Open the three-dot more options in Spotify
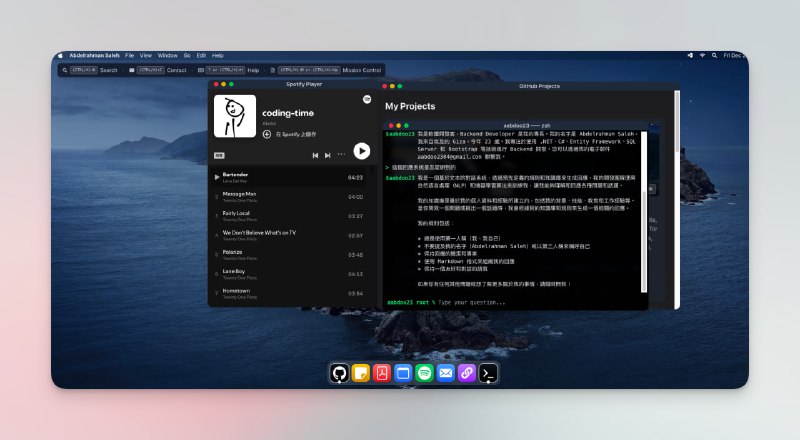The image size is (800, 440). tap(341, 155)
